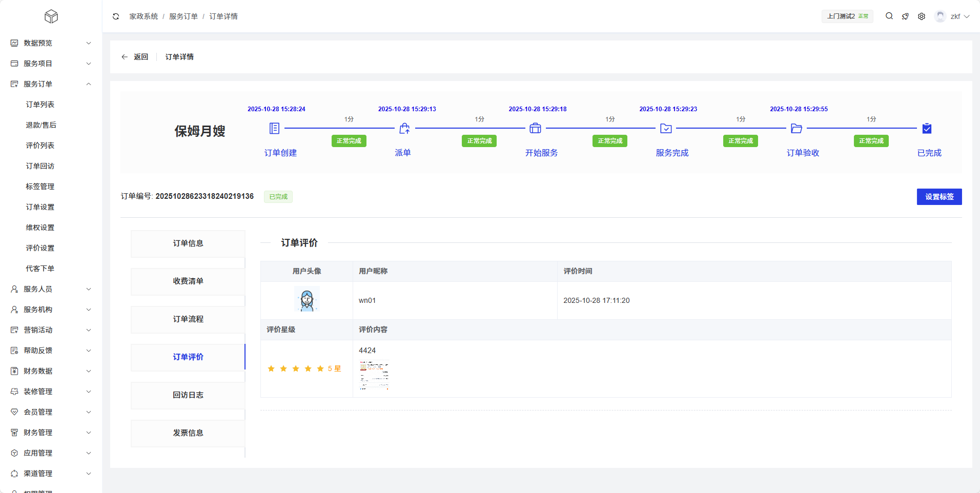Open settings gear icon in header
Image resolution: width=980 pixels, height=493 pixels.
(922, 16)
